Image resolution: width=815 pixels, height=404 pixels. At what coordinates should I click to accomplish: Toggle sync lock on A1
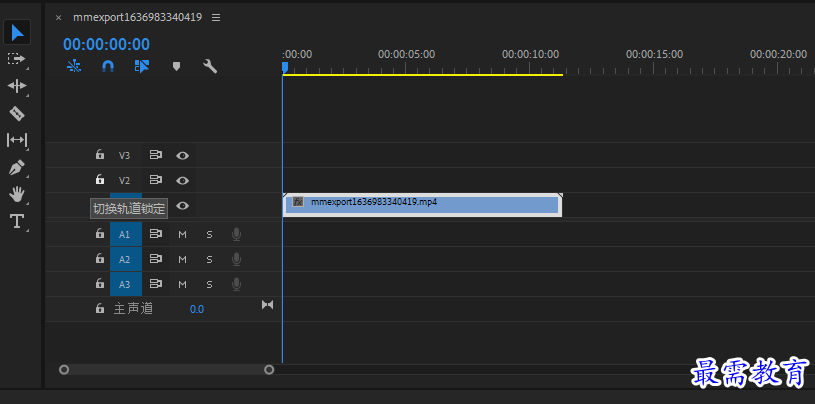(x=155, y=234)
